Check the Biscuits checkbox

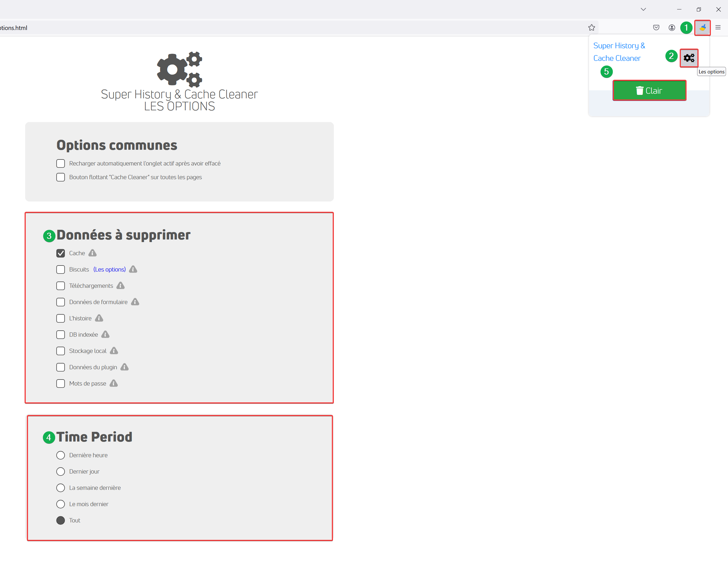[60, 269]
